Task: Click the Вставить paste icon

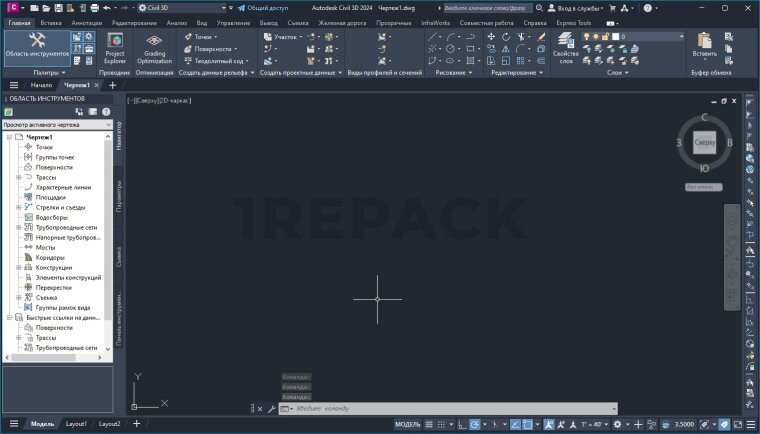Action: (x=705, y=45)
